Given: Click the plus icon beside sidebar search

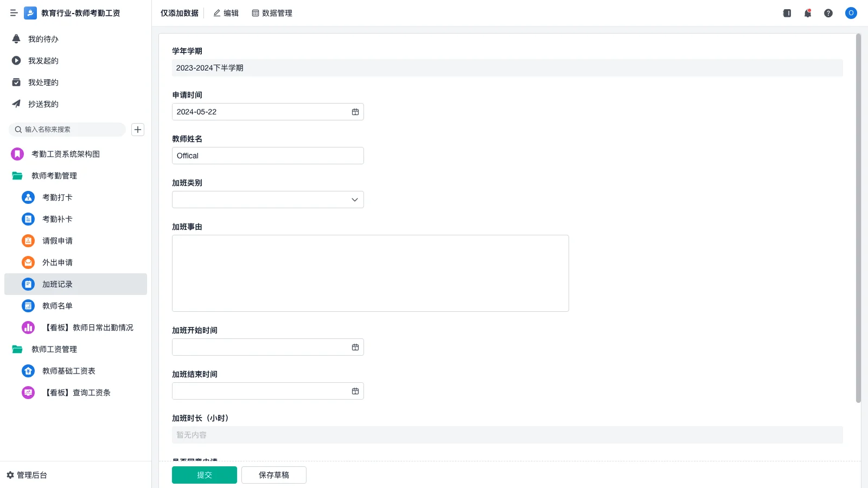Looking at the screenshot, I should (138, 130).
